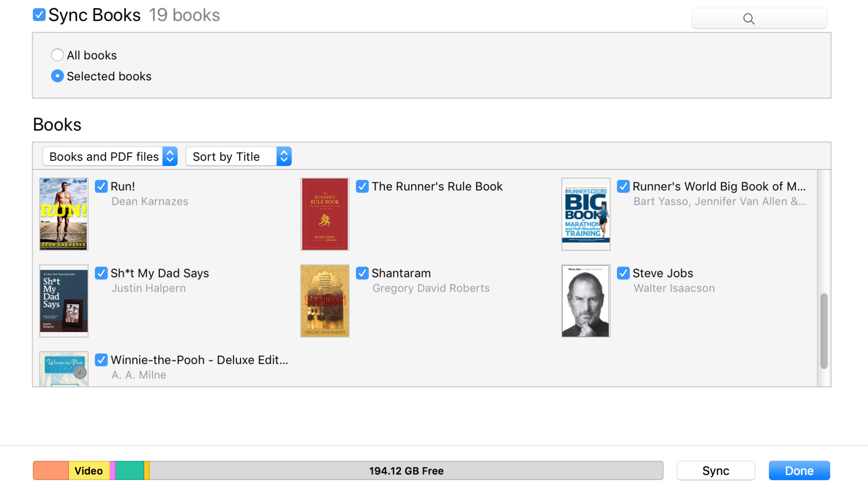Open the search field magnifier
Viewport: 868px width, 496px height.
click(x=748, y=18)
